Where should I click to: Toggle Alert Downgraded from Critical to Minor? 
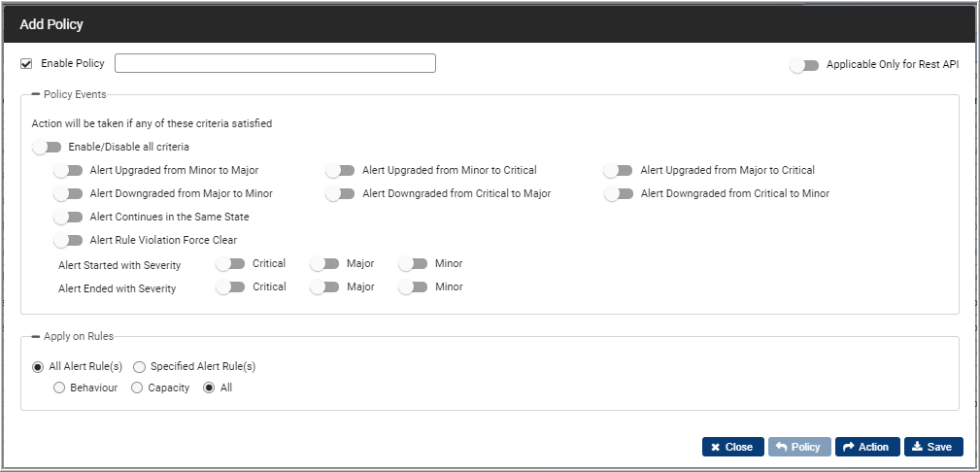tap(618, 194)
